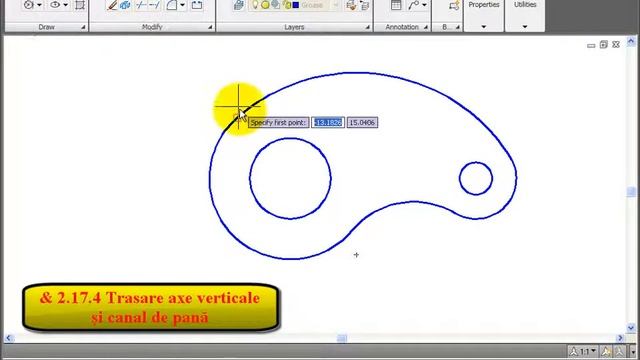The height and width of the screenshot is (360, 640).
Task: Toggle auto-add annotation scales icon
Action: pos(619,351)
